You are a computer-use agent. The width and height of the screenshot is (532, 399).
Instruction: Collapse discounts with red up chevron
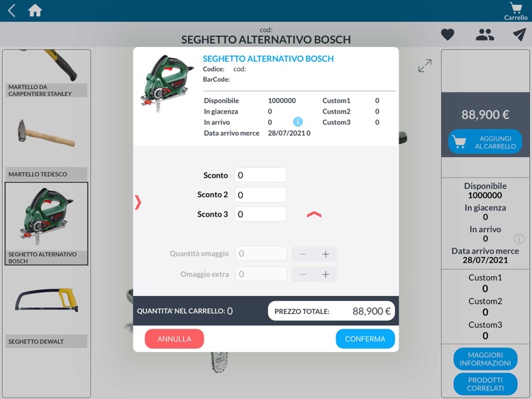coord(314,214)
